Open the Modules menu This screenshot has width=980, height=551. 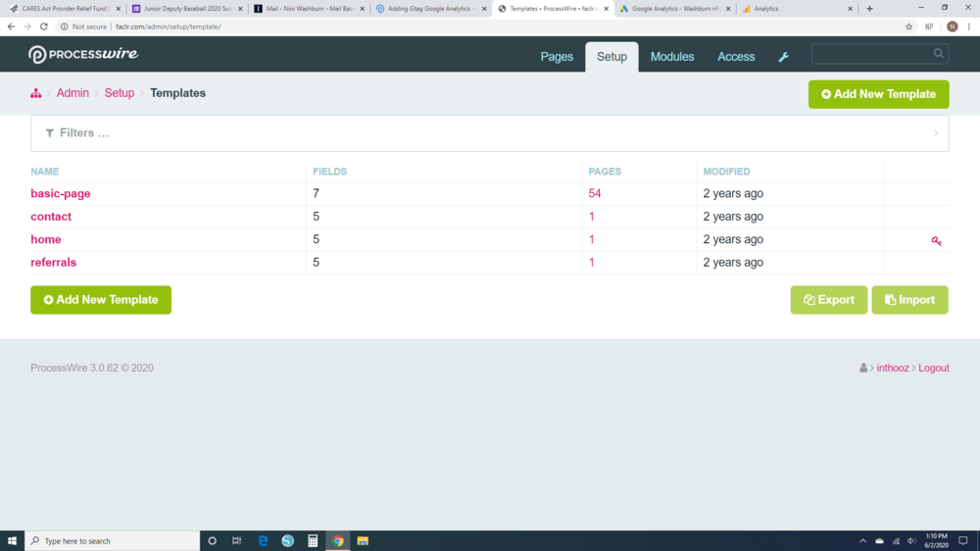(672, 57)
